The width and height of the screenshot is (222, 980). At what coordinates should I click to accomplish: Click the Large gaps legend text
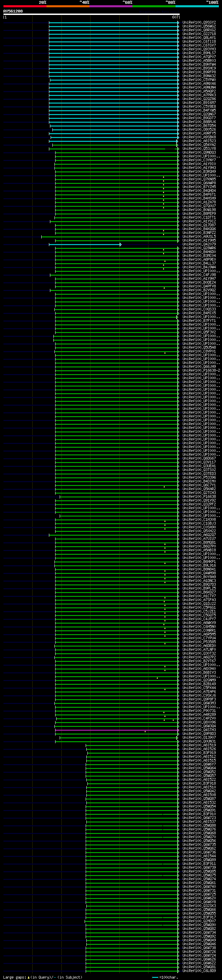pos(43,977)
